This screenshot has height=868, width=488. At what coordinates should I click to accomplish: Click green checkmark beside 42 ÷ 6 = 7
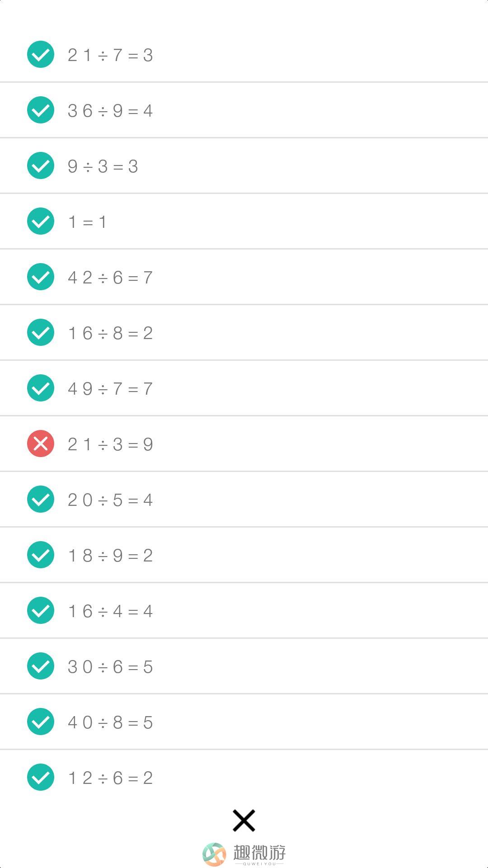41,277
